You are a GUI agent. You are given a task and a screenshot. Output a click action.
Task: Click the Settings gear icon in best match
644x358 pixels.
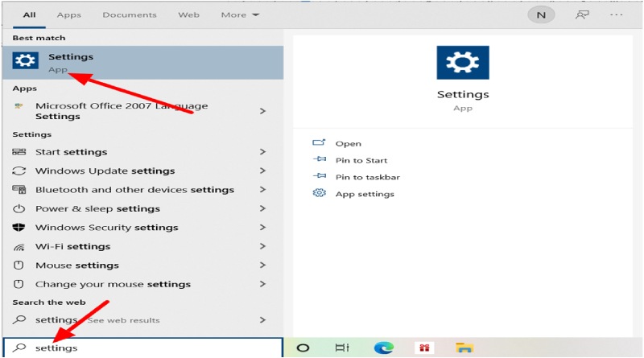pos(25,60)
